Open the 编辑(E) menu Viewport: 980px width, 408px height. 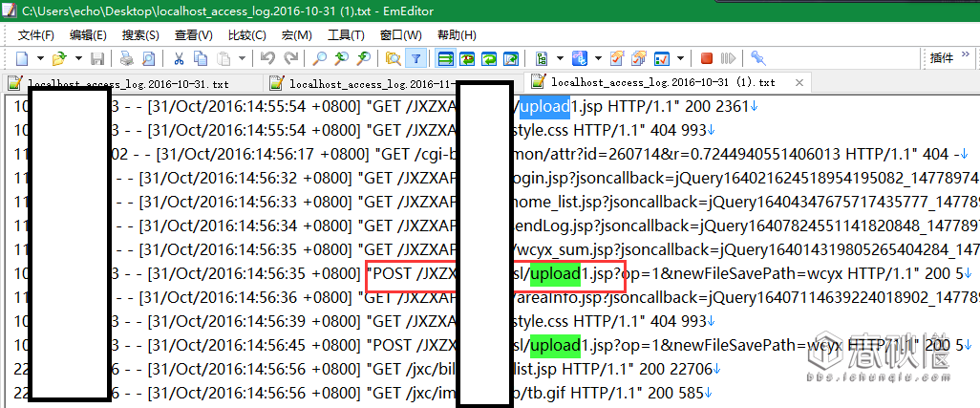(88, 35)
